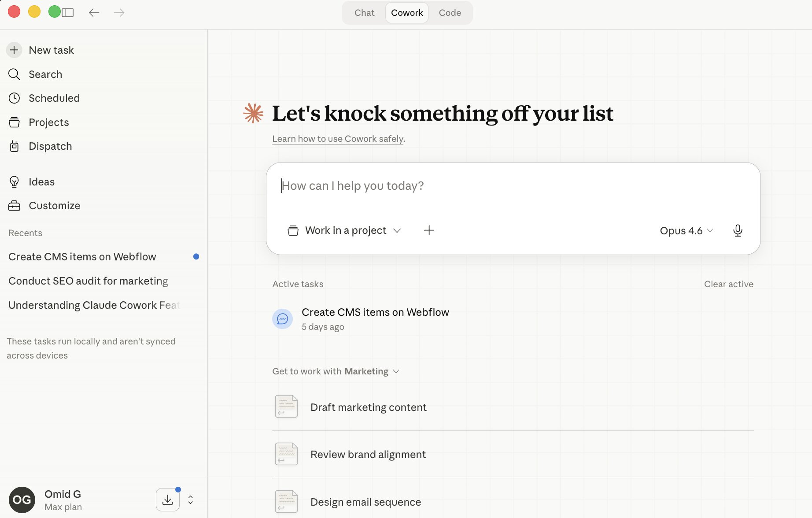Open recent Understanding Claude Cowork Feat

[x=103, y=305]
